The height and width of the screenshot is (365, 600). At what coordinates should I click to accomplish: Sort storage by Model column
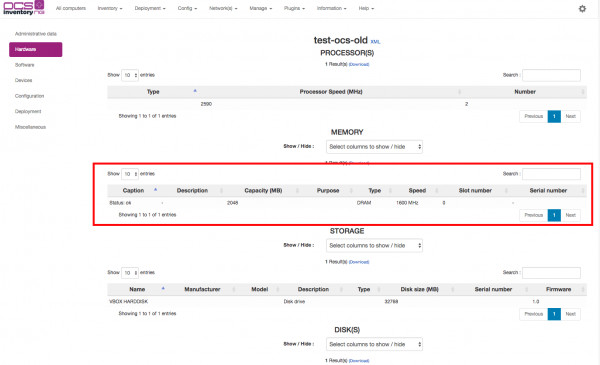click(259, 289)
